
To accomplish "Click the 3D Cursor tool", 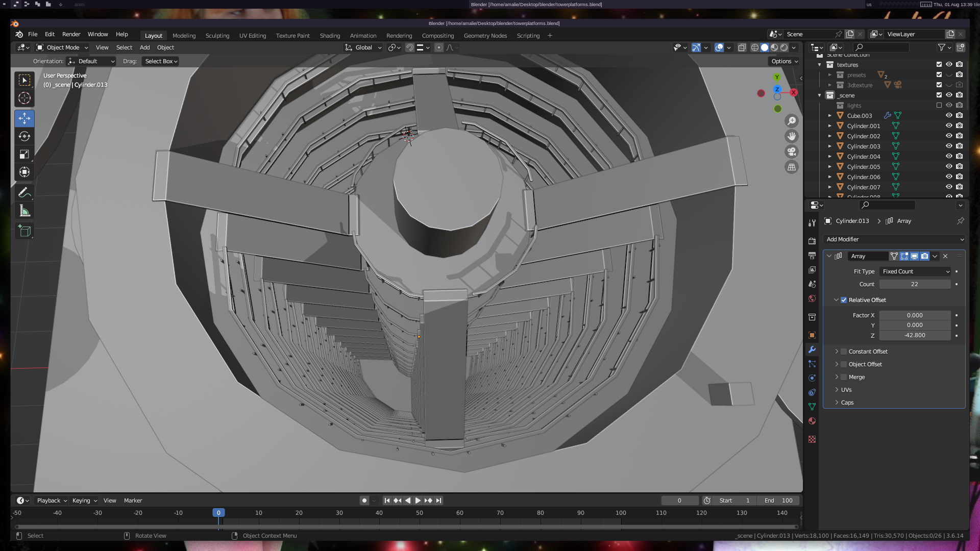I will coord(24,98).
